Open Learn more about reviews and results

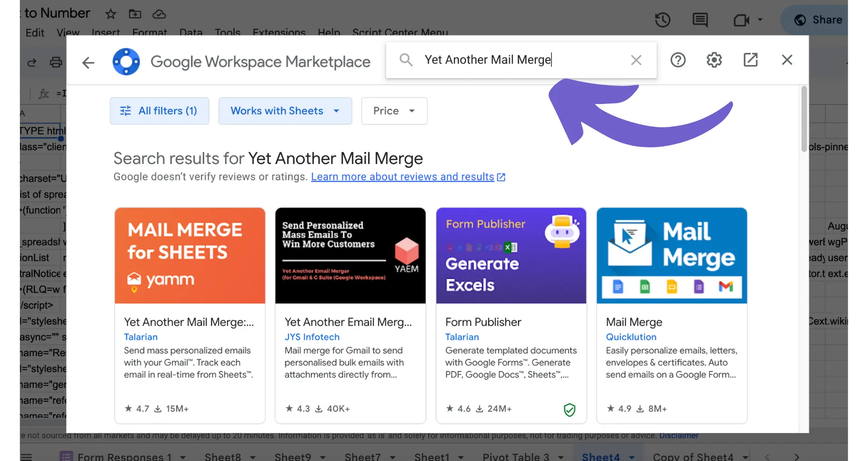(402, 177)
